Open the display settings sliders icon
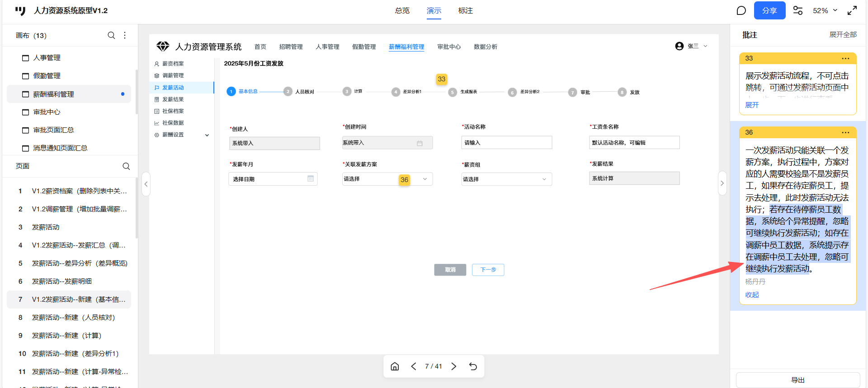 pos(798,10)
